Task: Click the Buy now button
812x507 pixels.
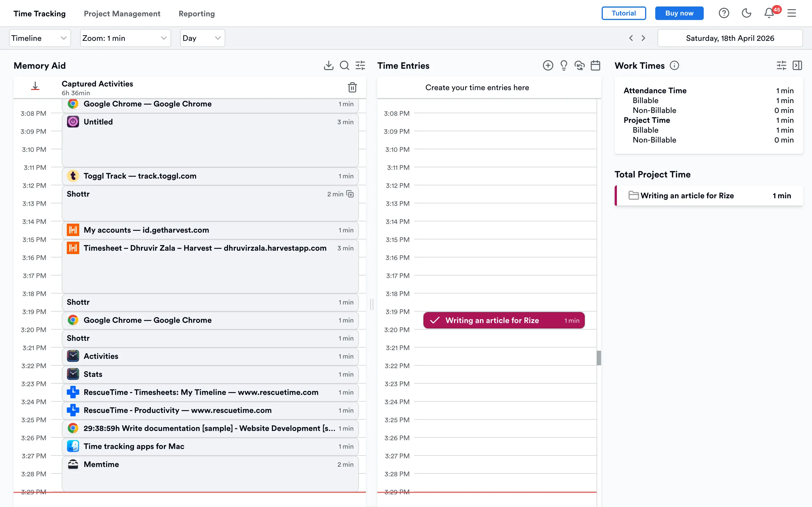Action: point(679,14)
